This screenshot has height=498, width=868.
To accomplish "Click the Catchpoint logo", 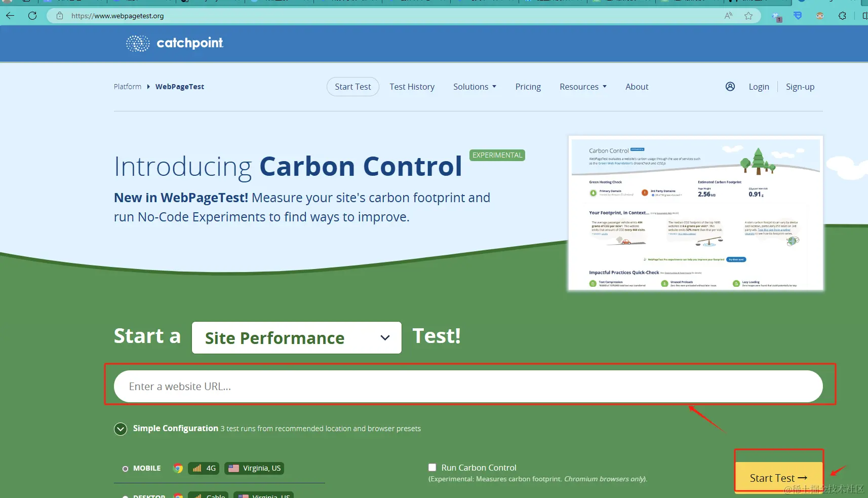I will 175,44.
